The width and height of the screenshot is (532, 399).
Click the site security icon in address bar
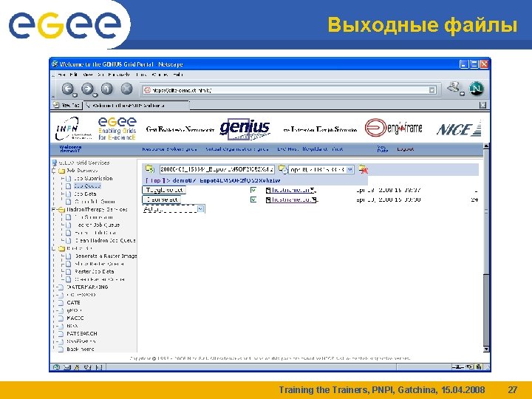coord(147,90)
